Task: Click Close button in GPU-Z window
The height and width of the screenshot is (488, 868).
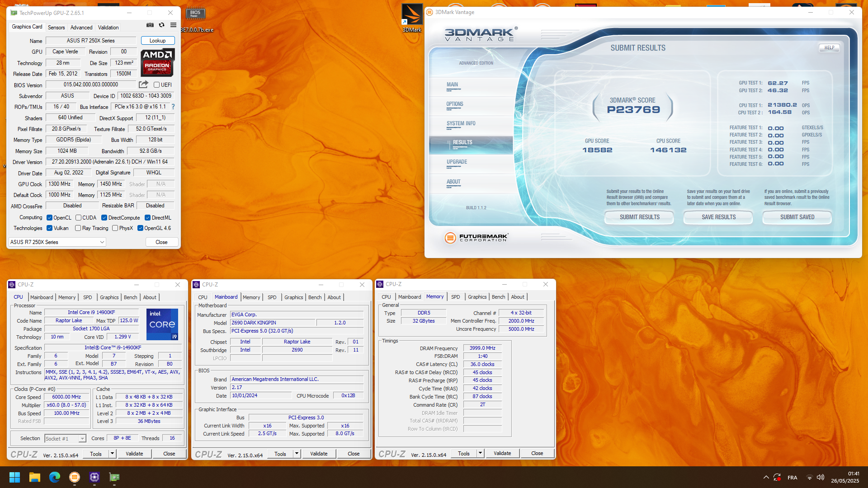Action: pyautogui.click(x=161, y=242)
